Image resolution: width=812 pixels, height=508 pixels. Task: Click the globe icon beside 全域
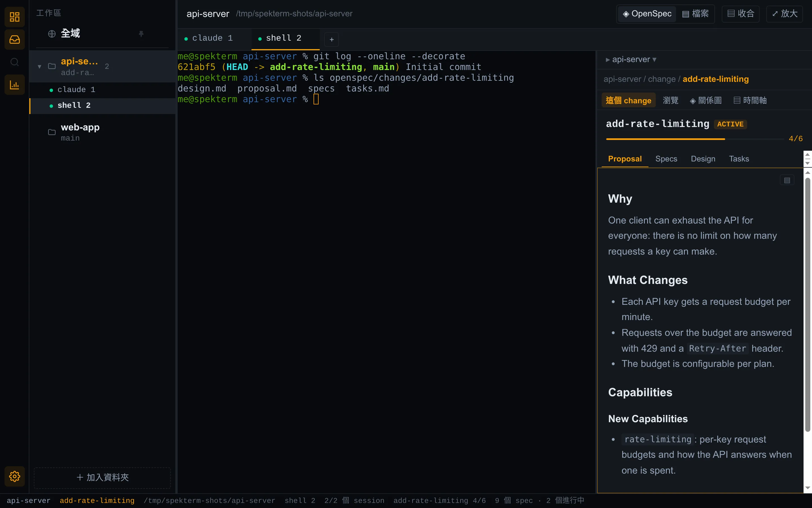pyautogui.click(x=52, y=34)
